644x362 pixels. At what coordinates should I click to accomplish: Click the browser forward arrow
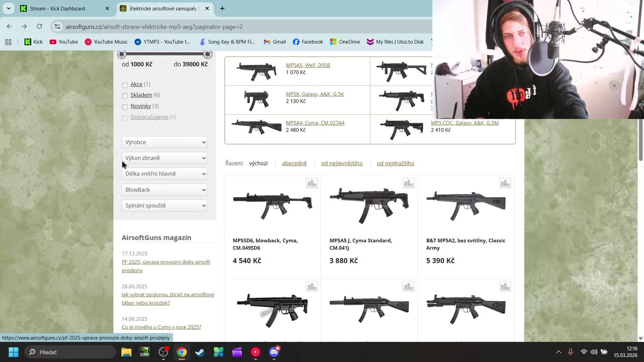click(x=24, y=26)
